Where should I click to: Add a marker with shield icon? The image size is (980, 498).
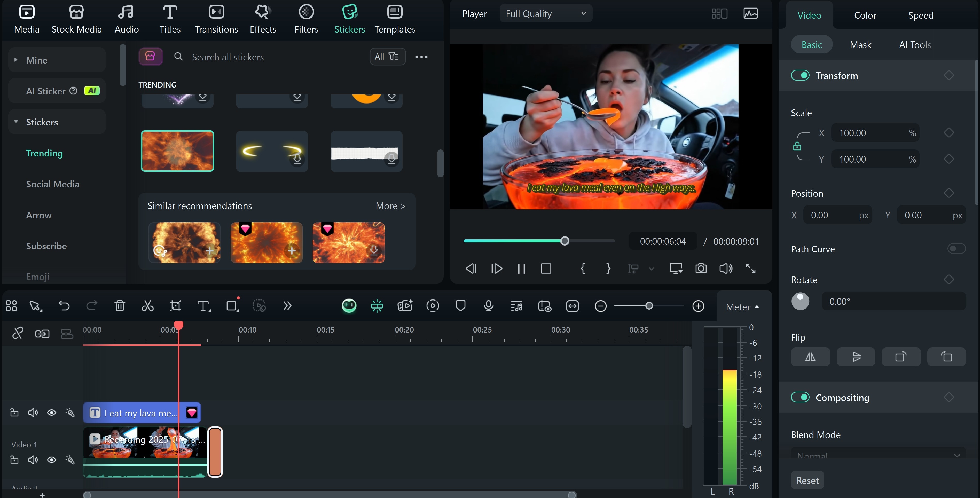pos(461,306)
